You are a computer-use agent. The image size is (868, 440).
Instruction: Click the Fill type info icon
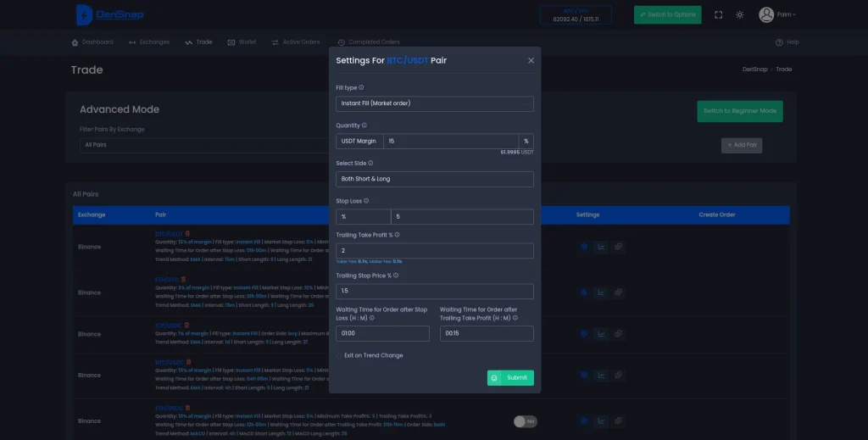coord(361,87)
